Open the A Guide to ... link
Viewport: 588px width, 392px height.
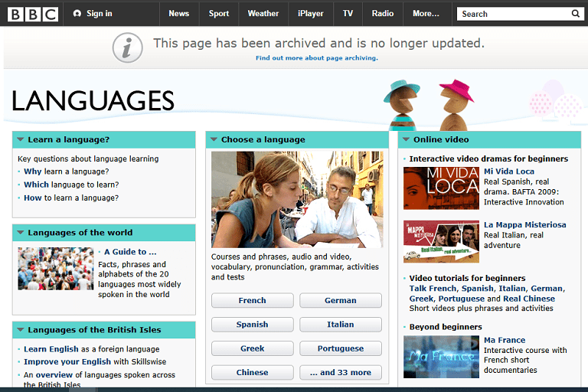pos(130,252)
